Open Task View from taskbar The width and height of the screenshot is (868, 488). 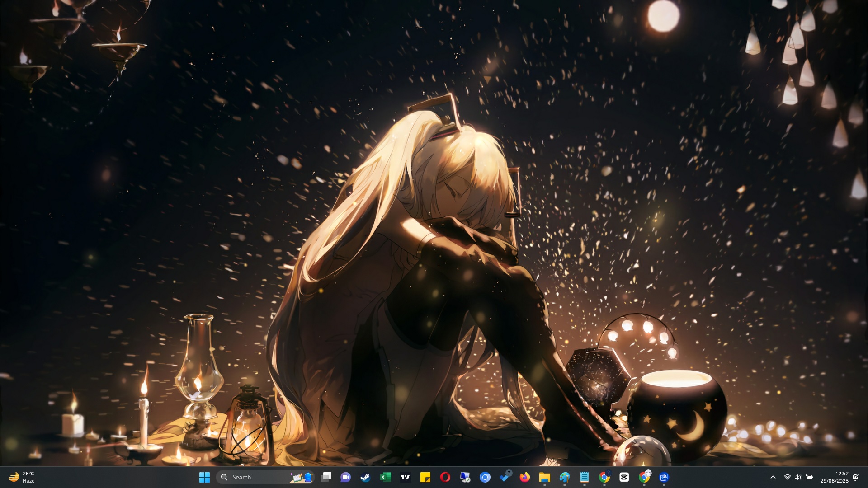pyautogui.click(x=326, y=477)
